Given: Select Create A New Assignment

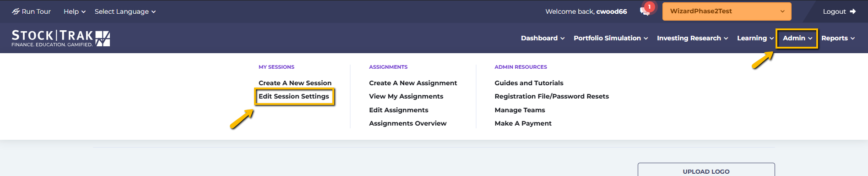Looking at the screenshot, I should [x=413, y=83].
